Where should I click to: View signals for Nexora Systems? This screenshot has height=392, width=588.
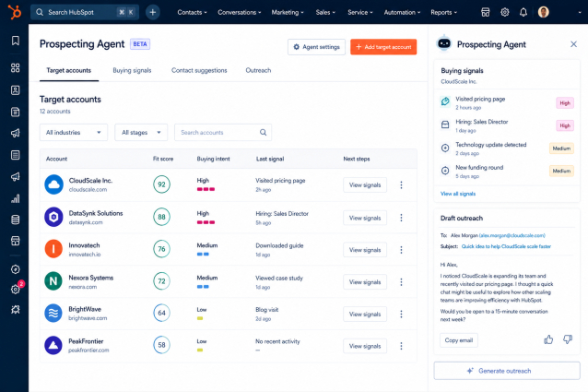click(x=365, y=282)
